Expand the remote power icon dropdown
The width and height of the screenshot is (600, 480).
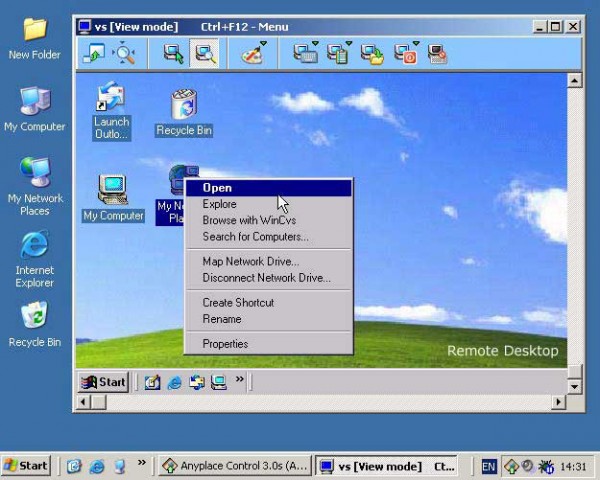pyautogui.click(x=416, y=43)
